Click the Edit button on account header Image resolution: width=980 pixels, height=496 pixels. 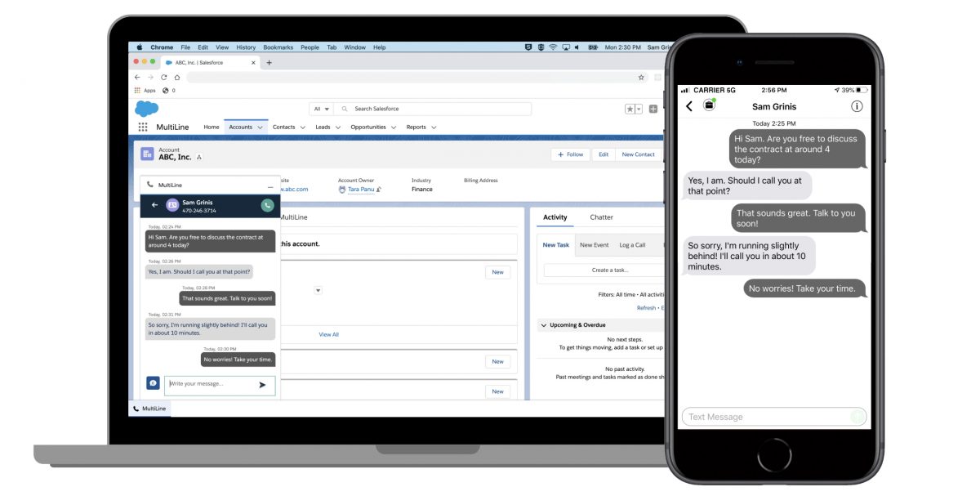604,154
